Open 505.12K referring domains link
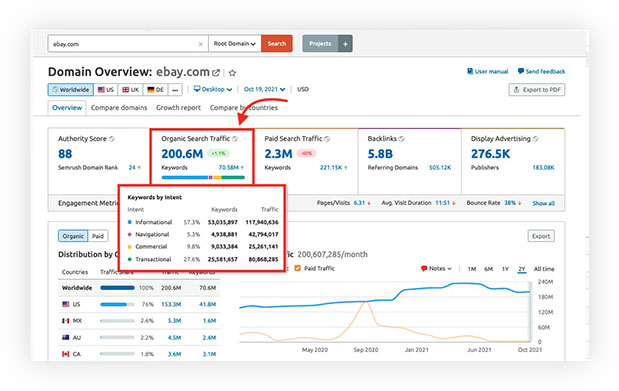The image size is (619, 391). coord(440,168)
